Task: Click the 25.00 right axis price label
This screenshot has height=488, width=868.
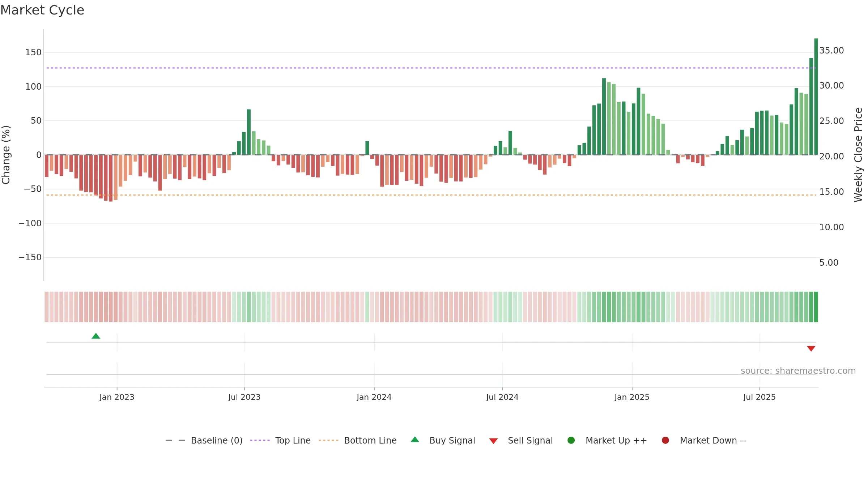Action: [x=831, y=121]
